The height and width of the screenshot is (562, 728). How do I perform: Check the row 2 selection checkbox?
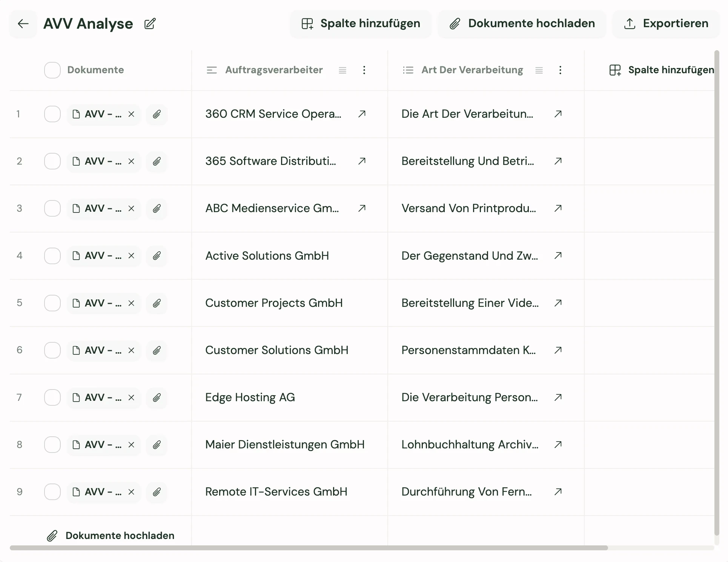point(52,161)
